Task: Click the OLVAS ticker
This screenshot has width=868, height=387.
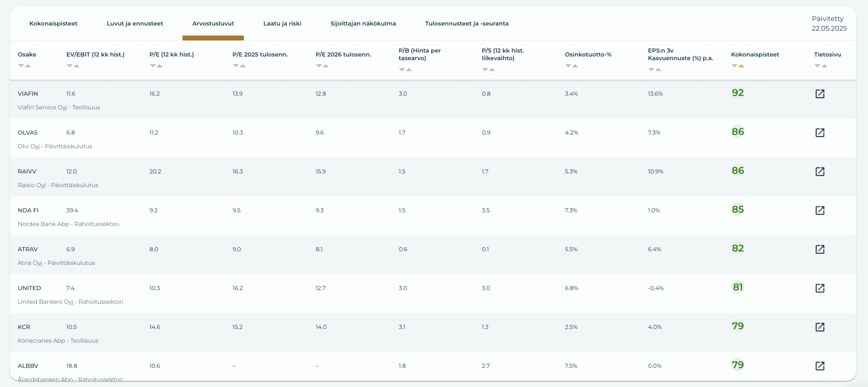Action: [x=27, y=133]
